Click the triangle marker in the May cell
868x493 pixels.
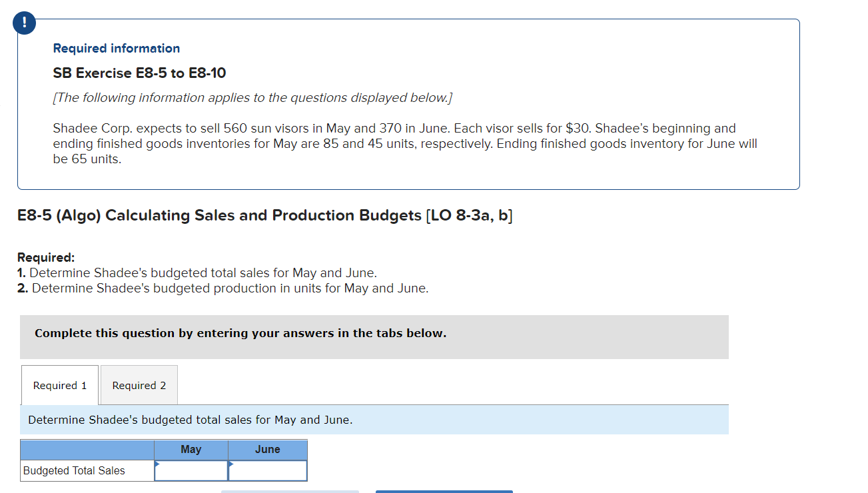click(157, 464)
